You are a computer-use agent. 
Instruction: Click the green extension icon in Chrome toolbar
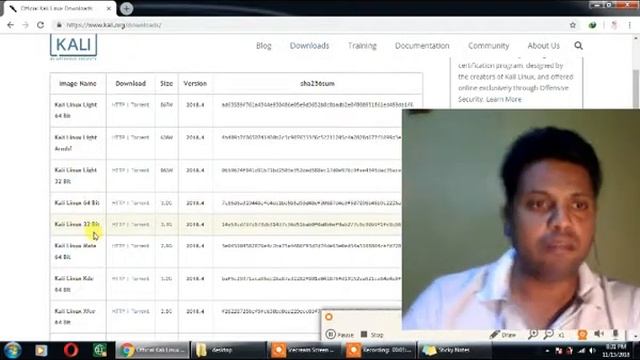(592, 25)
